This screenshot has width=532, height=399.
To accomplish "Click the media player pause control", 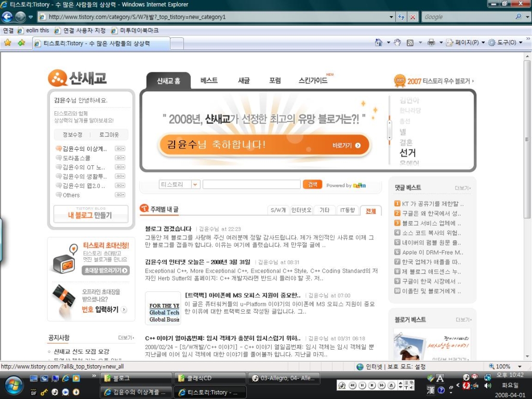I will 362,385.
